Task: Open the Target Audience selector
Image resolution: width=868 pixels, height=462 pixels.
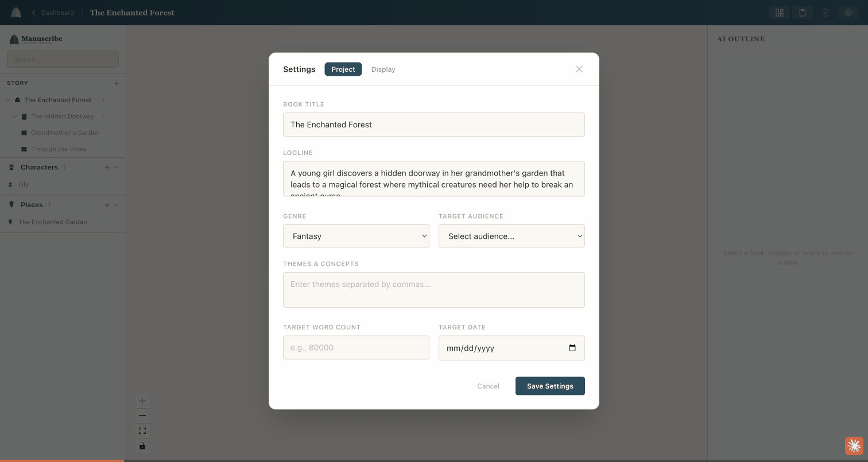Action: [511, 236]
